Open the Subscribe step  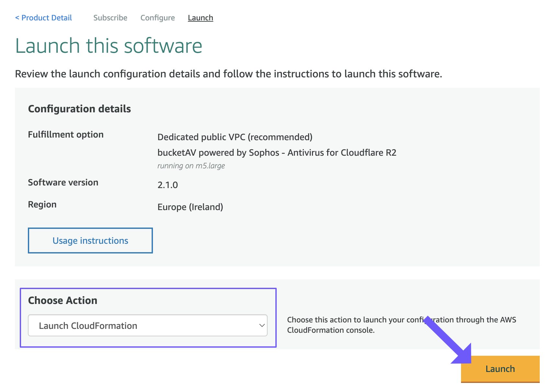point(110,18)
